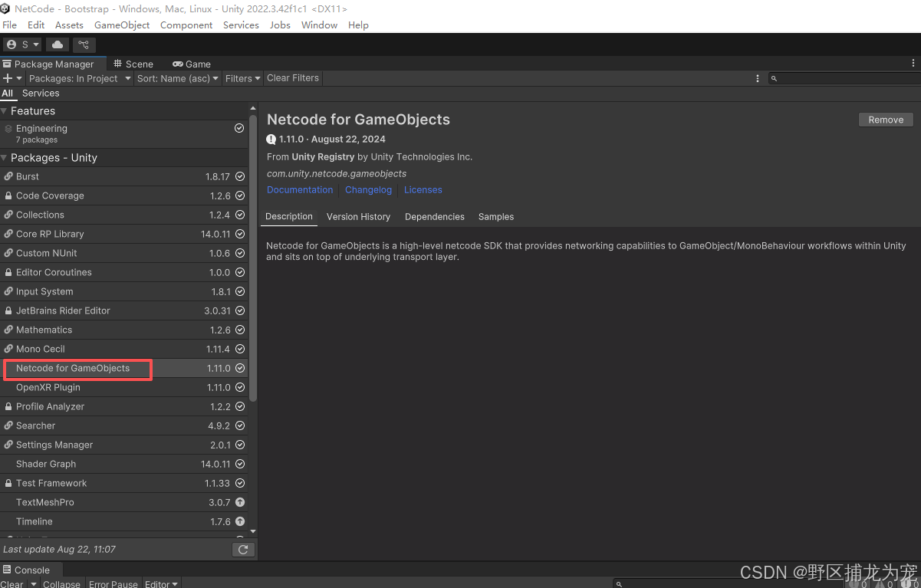Click the Console Collapse toggle

pyautogui.click(x=61, y=584)
